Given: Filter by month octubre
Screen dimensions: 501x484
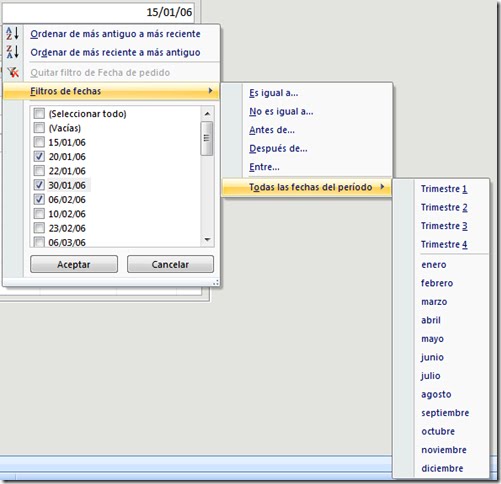Looking at the screenshot, I should (438, 431).
